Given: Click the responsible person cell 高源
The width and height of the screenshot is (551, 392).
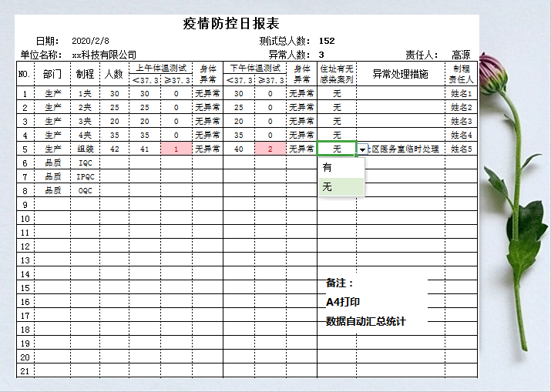Looking at the screenshot, I should point(461,55).
